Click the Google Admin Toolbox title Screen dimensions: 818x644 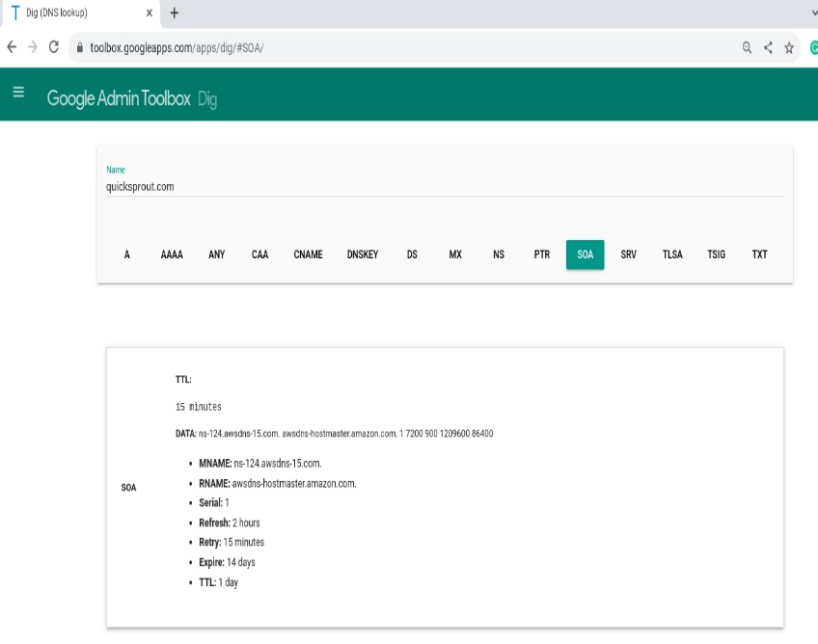(x=119, y=98)
